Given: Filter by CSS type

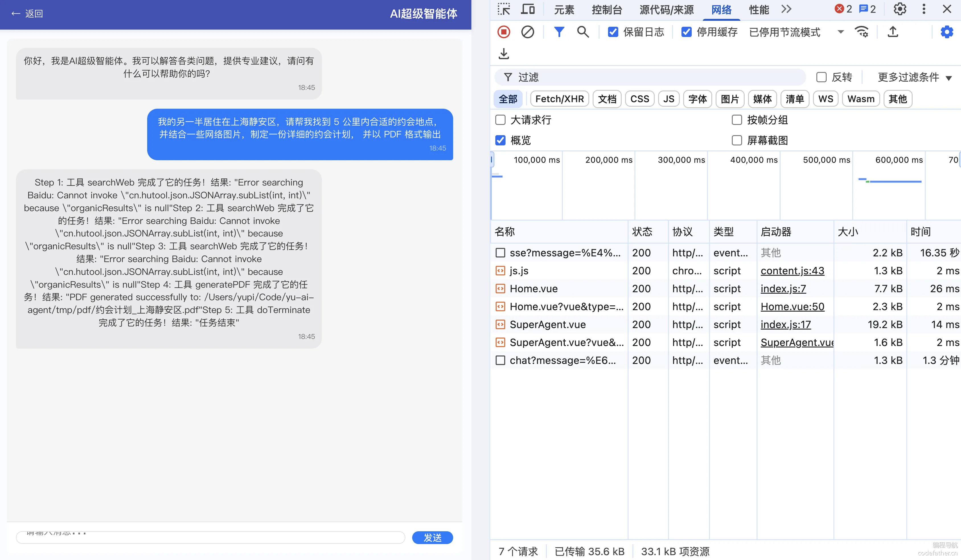Looking at the screenshot, I should coord(640,99).
